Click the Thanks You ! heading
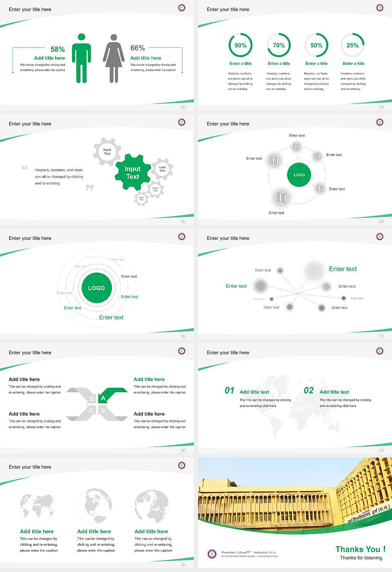 [x=361, y=549]
